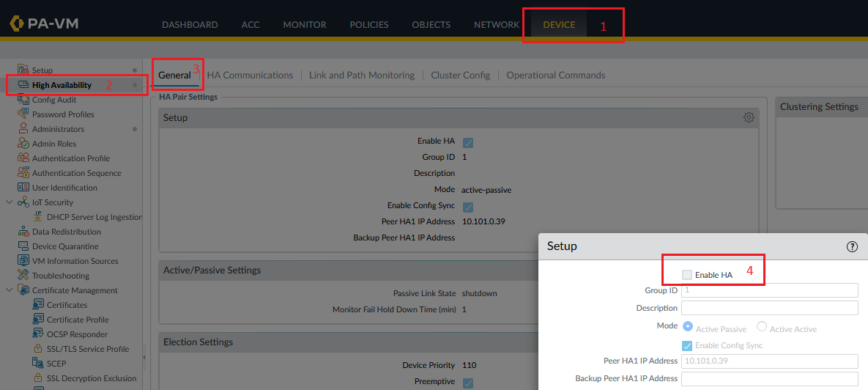The height and width of the screenshot is (390, 868).
Task: Click the Setup section gear icon
Action: click(749, 117)
